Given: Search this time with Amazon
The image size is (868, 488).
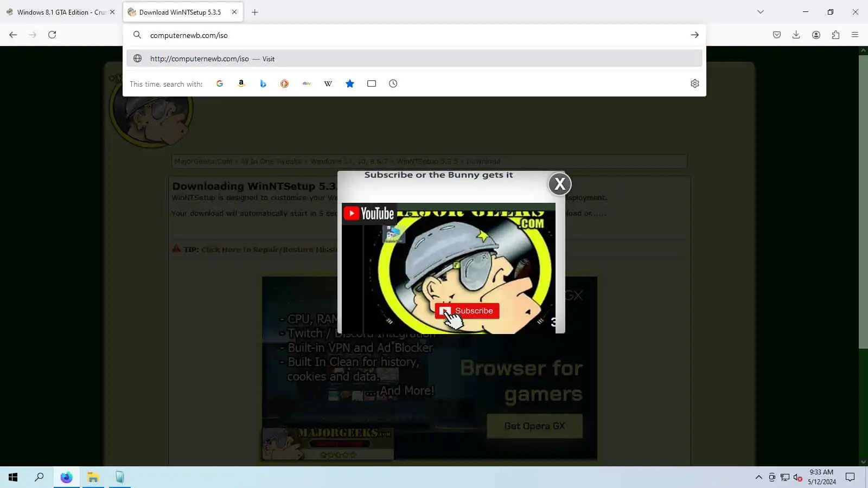Looking at the screenshot, I should 241,84.
